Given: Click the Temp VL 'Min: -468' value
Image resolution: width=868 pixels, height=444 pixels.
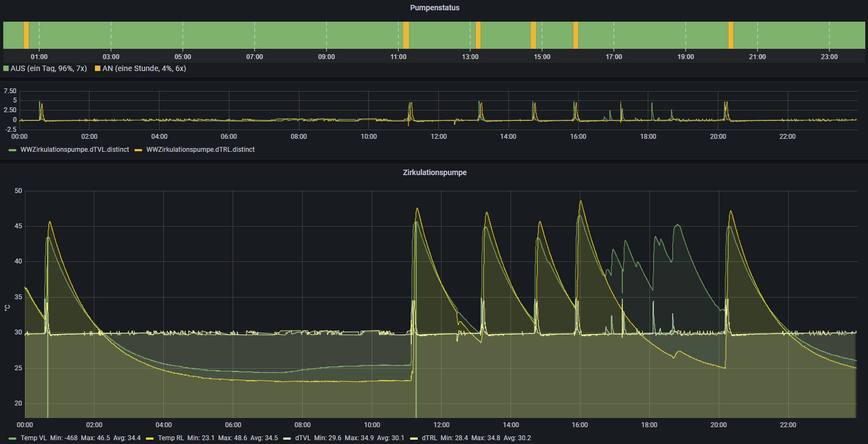Looking at the screenshot, I should [64, 438].
